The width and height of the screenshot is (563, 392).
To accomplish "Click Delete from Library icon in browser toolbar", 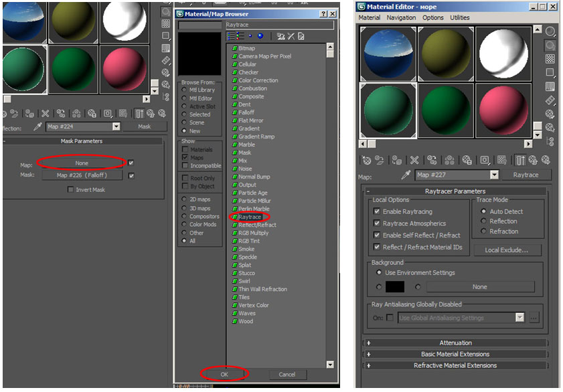I will coord(291,36).
